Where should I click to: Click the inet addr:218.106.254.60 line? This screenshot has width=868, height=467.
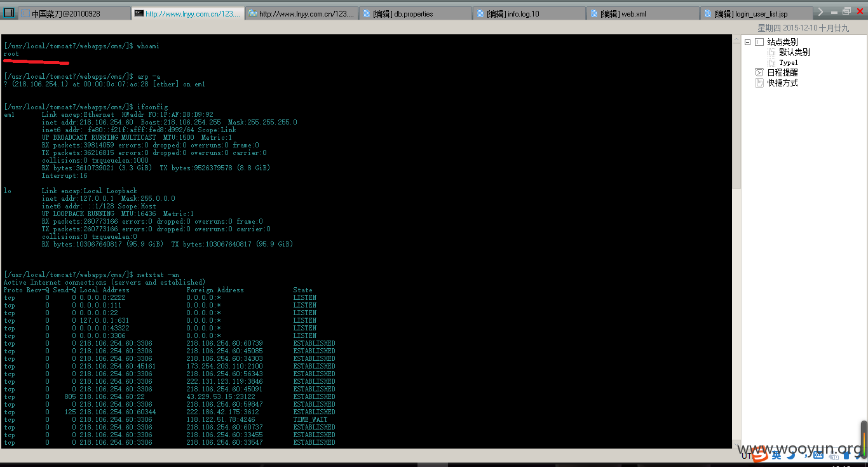pyautogui.click(x=169, y=122)
